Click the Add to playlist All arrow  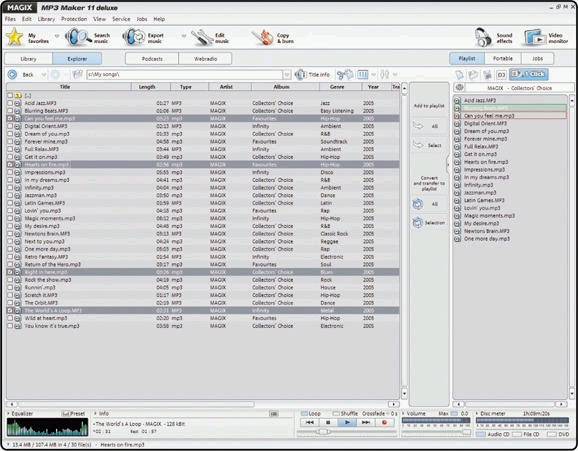(x=418, y=126)
